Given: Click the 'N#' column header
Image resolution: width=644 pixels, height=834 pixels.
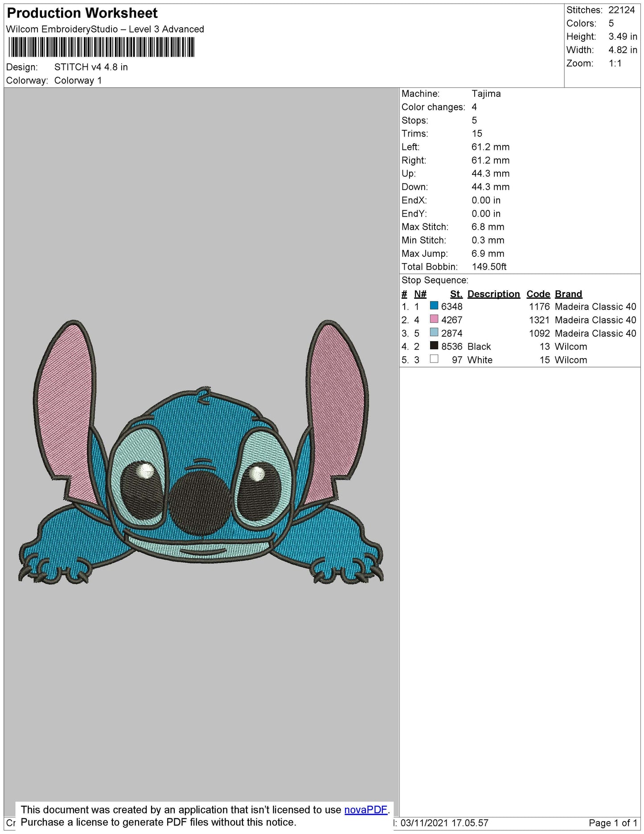Looking at the screenshot, I should pyautogui.click(x=420, y=294).
